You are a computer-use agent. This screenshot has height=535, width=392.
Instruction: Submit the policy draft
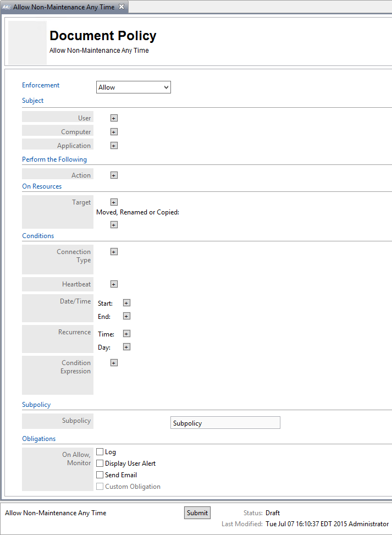coord(197,513)
